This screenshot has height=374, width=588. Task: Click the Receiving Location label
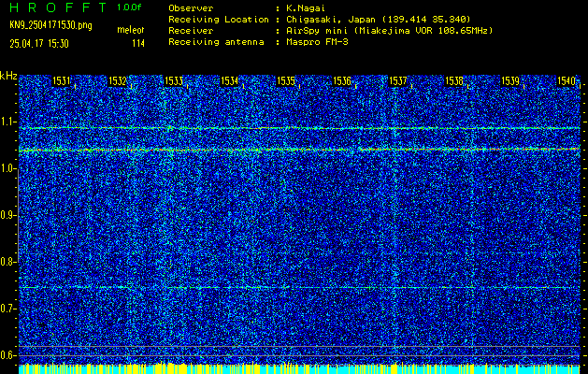coord(219,20)
